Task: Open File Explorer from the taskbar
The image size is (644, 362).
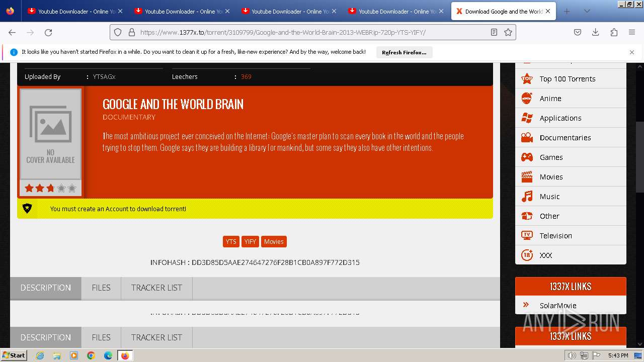Action: click(57, 355)
